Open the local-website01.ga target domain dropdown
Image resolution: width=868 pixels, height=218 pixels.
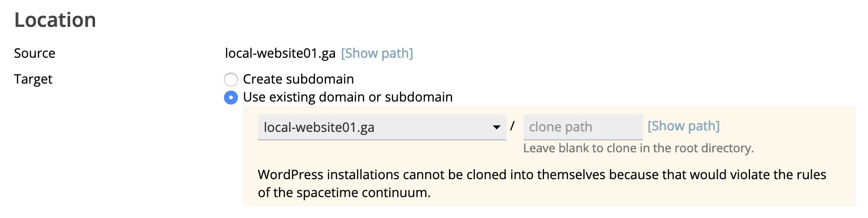click(382, 127)
